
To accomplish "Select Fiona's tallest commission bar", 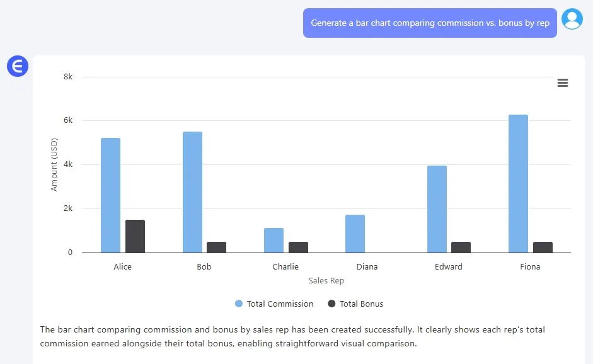I will [x=519, y=183].
